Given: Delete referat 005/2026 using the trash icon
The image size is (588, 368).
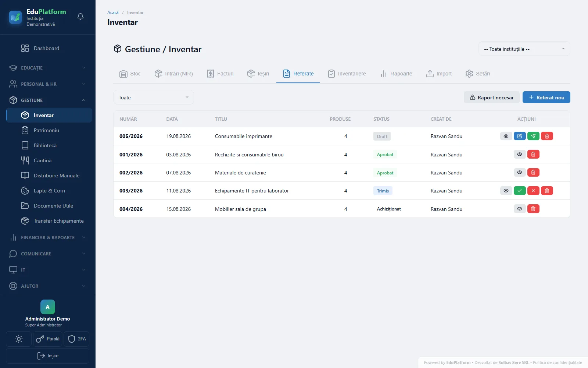Looking at the screenshot, I should click(547, 136).
